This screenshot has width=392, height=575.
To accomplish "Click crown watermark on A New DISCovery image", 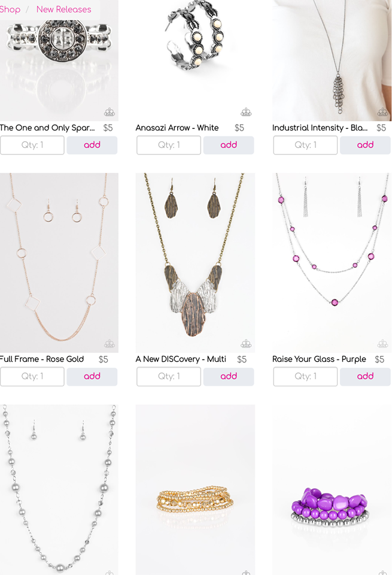I will [x=246, y=344].
